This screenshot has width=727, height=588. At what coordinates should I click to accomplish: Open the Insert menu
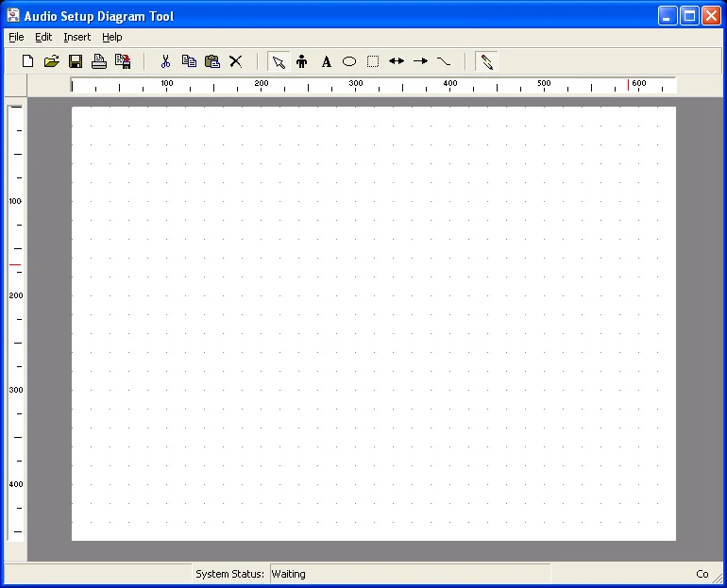click(77, 37)
